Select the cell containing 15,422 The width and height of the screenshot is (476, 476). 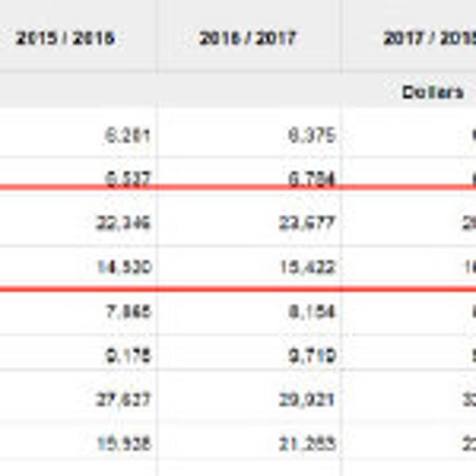[x=309, y=268]
